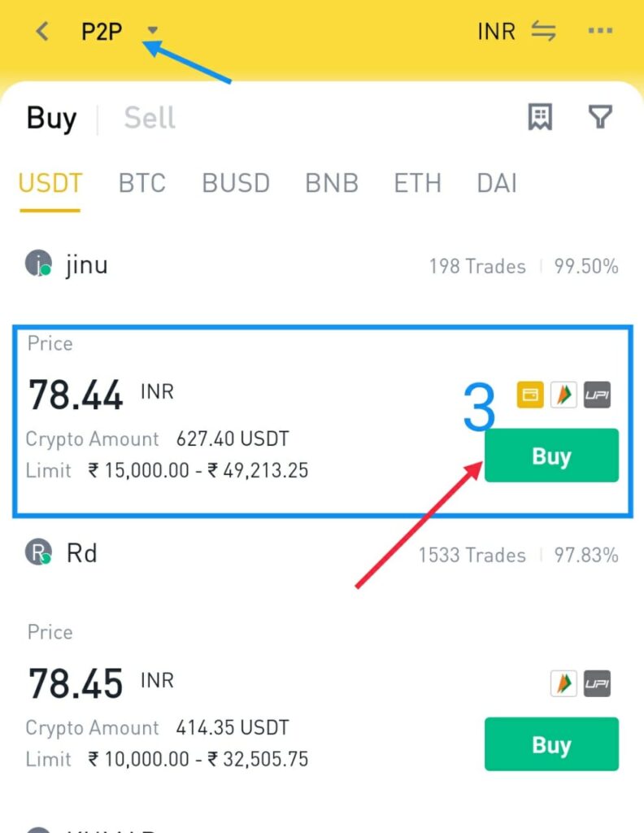The image size is (644, 833).
Task: Click Buy on jinu's 78.44 offer
Action: 551,456
